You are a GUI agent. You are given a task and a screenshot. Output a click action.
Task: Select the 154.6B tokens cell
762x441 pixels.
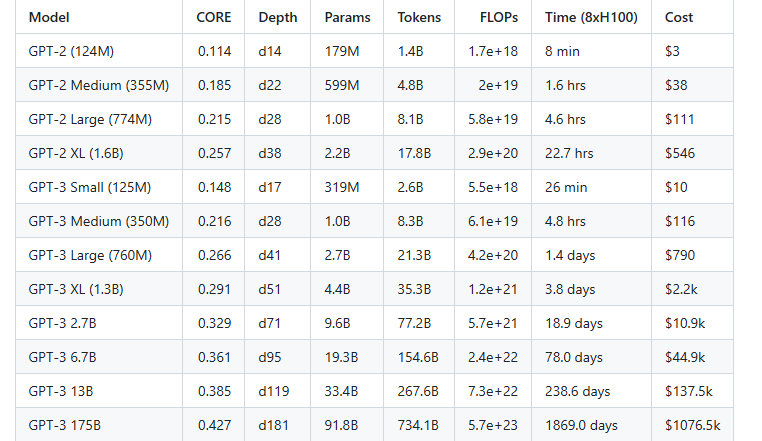(418, 357)
